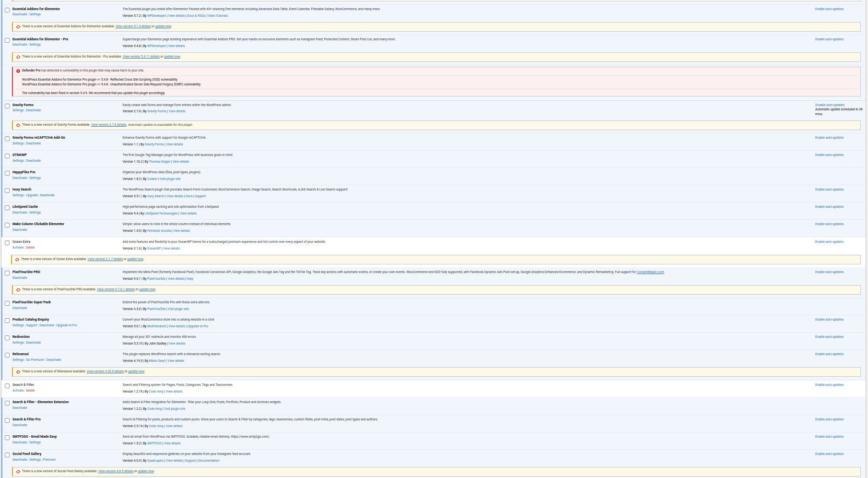Activate the Search & Filter plugin
Screen dimensions: 868x478
pos(18,391)
